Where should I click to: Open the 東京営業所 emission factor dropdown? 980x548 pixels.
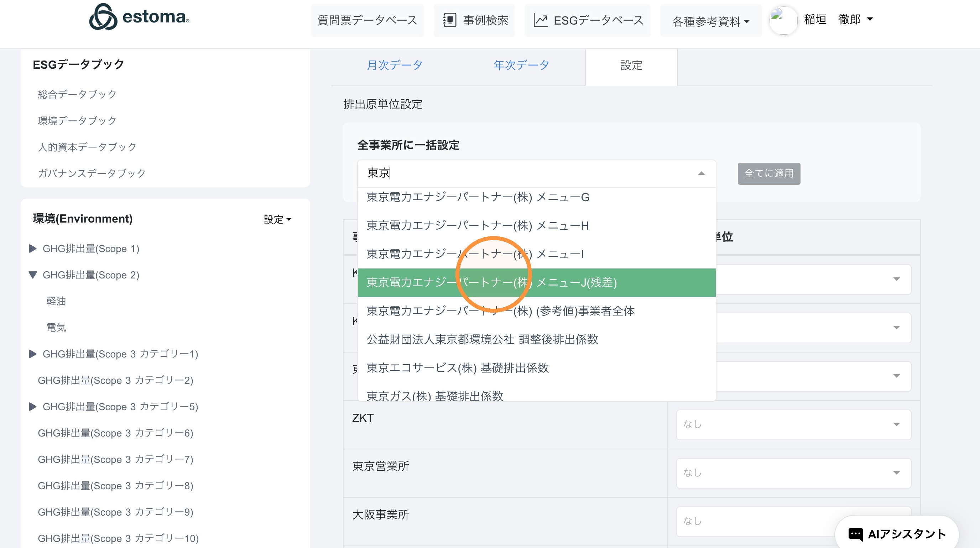click(794, 473)
